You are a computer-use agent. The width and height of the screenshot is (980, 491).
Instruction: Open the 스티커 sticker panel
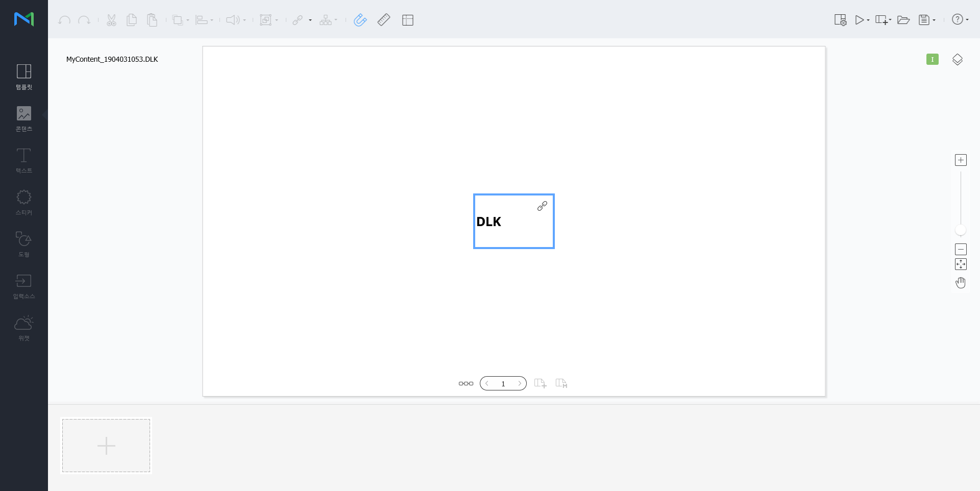(x=24, y=202)
